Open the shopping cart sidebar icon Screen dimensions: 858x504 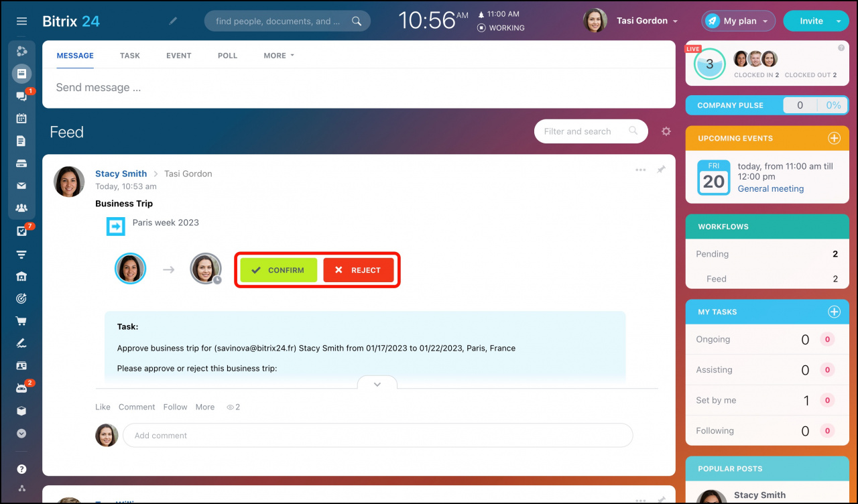coord(21,321)
